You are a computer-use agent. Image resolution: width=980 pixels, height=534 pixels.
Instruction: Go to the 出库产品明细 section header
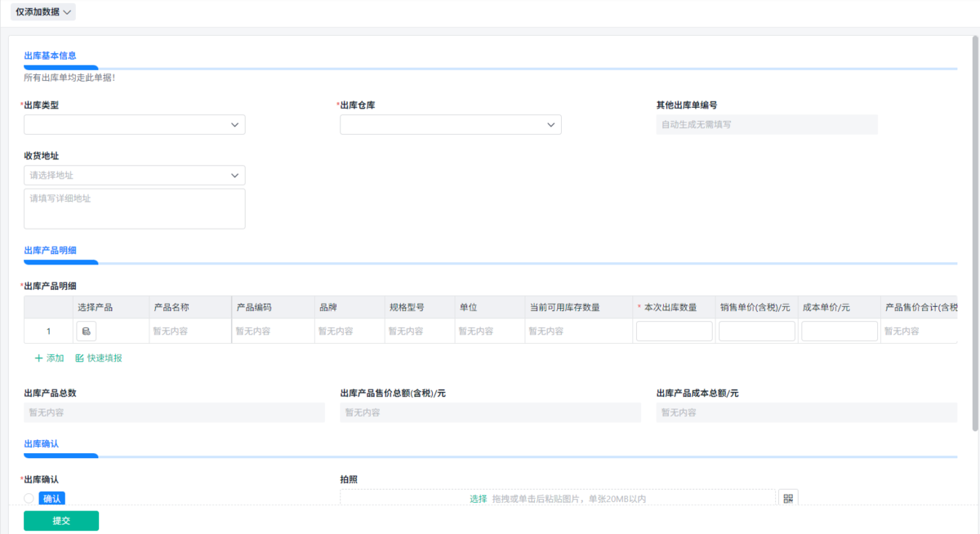pos(50,250)
